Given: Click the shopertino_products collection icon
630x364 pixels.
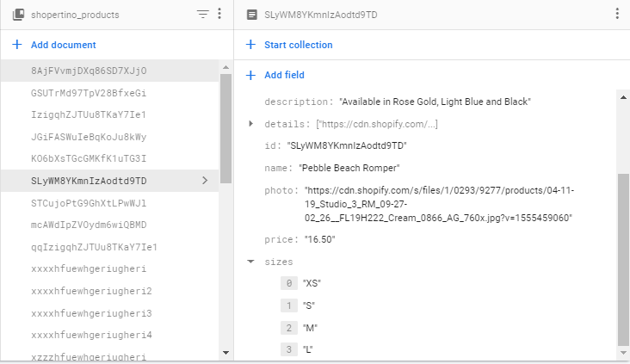Looking at the screenshot, I should point(17,15).
